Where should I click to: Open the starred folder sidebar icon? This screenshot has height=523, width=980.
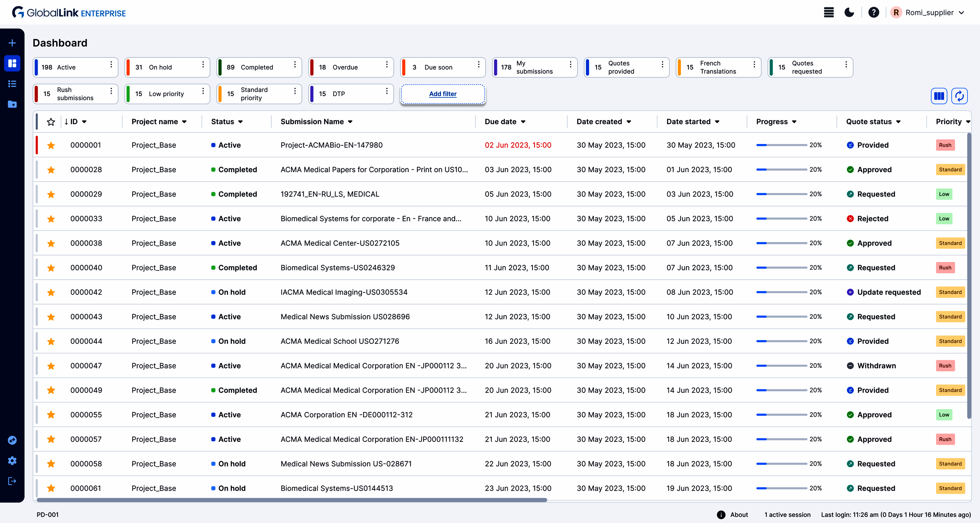tap(12, 104)
